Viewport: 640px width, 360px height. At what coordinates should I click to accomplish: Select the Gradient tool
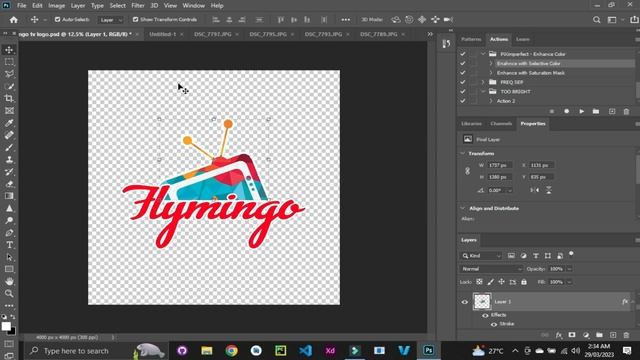(x=9, y=196)
